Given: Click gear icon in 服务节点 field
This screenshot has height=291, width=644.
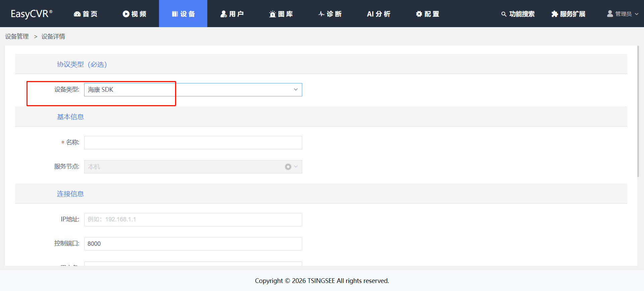Looking at the screenshot, I should pyautogui.click(x=288, y=167).
